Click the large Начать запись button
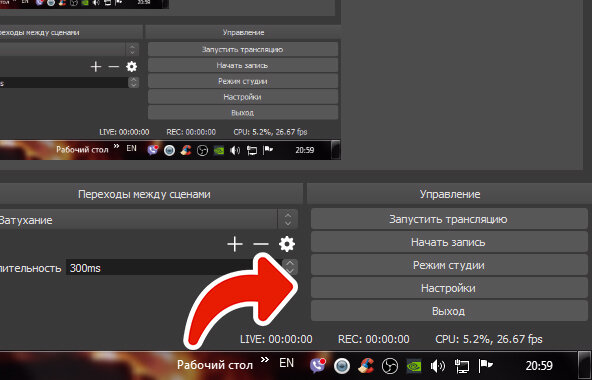592x380 pixels. point(449,242)
